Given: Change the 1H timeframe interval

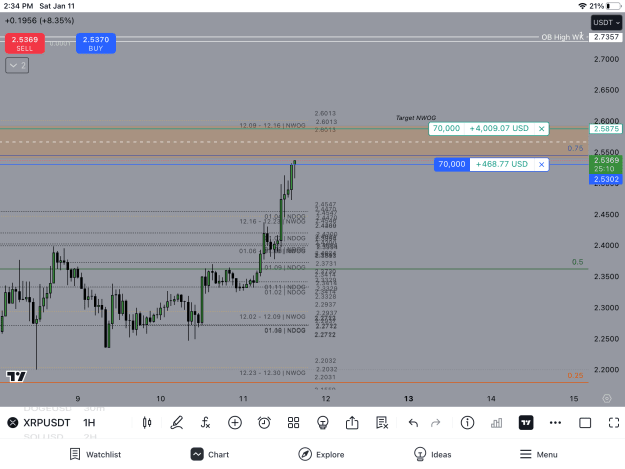Looking at the screenshot, I should [x=89, y=423].
